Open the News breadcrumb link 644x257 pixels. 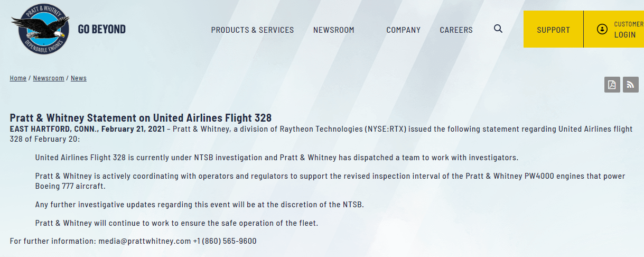79,78
